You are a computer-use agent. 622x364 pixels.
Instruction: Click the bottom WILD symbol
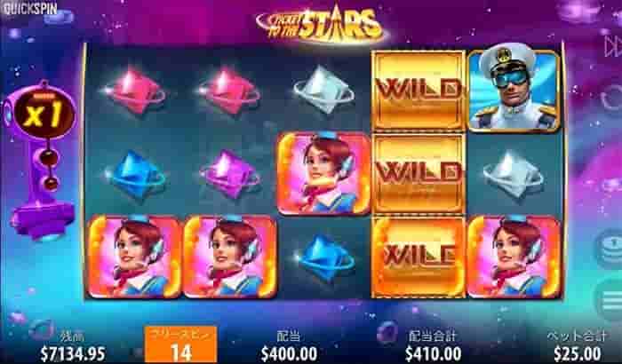[419, 257]
